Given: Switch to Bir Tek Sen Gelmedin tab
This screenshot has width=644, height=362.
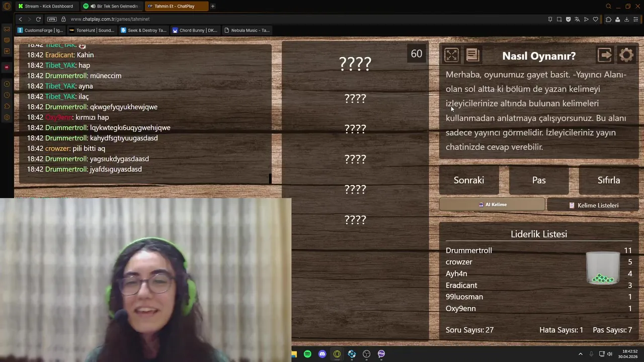Looking at the screenshot, I should click(112, 6).
